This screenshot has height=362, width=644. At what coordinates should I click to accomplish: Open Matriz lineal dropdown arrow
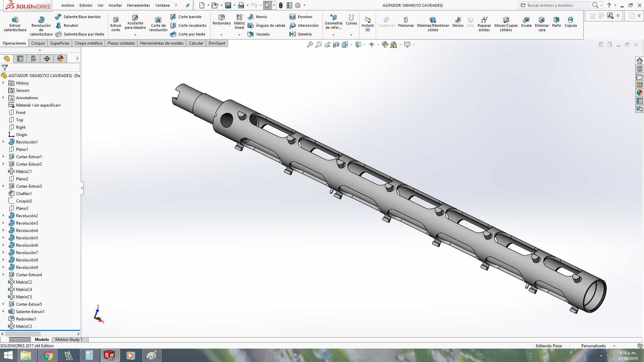(x=239, y=35)
